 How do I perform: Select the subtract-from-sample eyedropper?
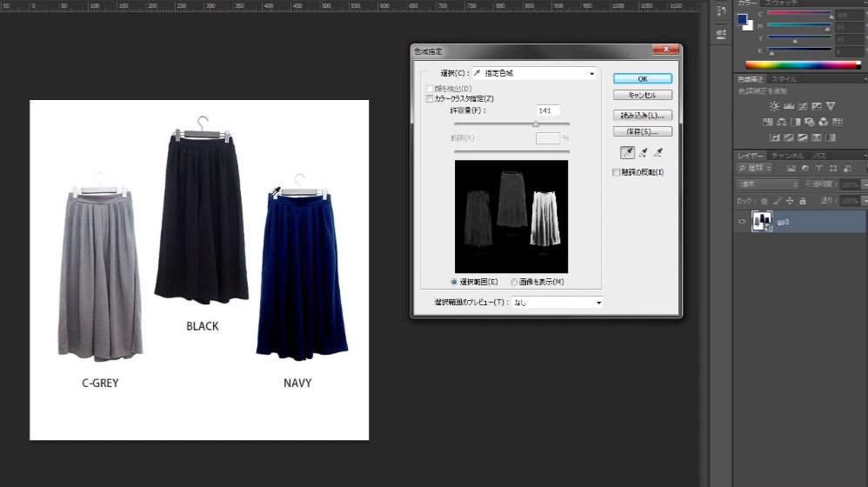point(658,152)
